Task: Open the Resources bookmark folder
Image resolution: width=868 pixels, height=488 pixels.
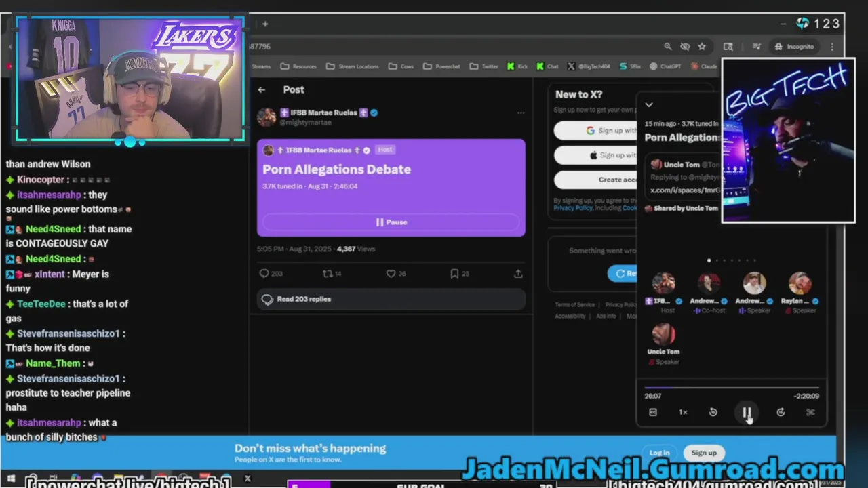Action: pyautogui.click(x=298, y=66)
